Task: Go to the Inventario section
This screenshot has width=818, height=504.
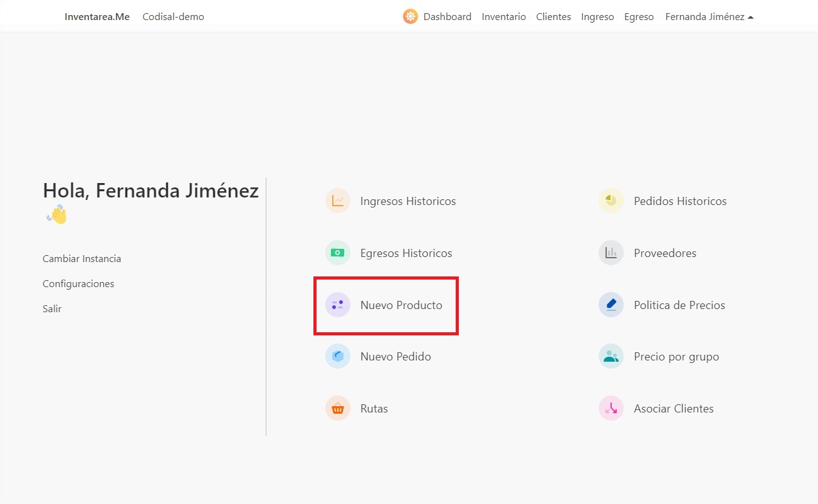Action: coord(504,16)
